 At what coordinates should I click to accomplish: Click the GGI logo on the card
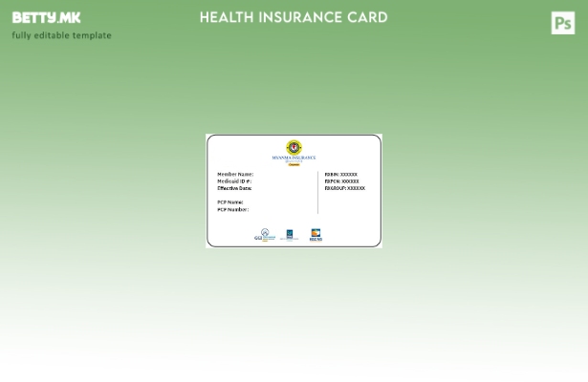[265, 234]
